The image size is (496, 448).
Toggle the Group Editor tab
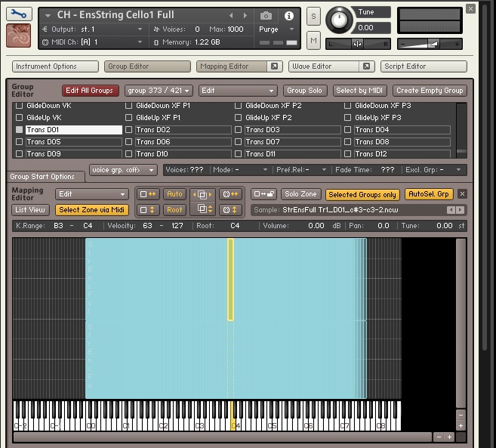pyautogui.click(x=147, y=66)
